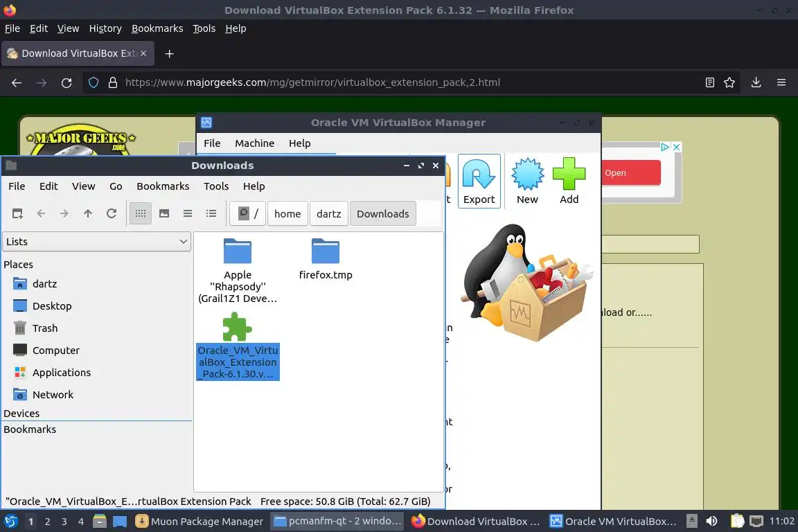The width and height of the screenshot is (798, 532).
Task: Select the firefox.tmp folder
Action: point(326,258)
